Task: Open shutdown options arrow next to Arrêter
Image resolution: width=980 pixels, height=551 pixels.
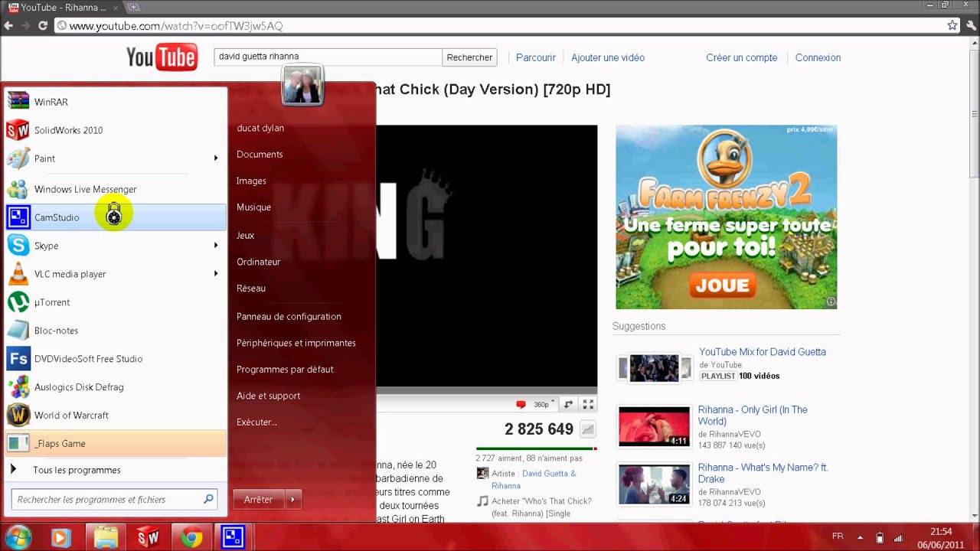Action: coord(292,500)
